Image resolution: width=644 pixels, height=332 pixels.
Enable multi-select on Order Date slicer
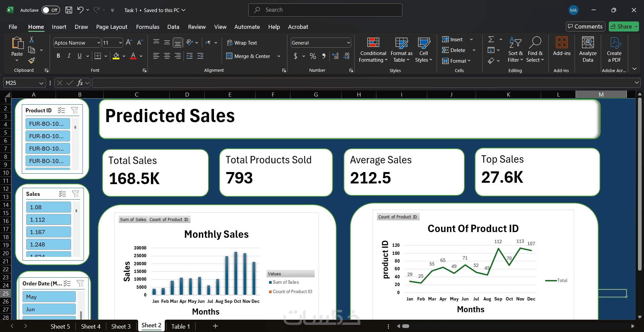[67, 283]
